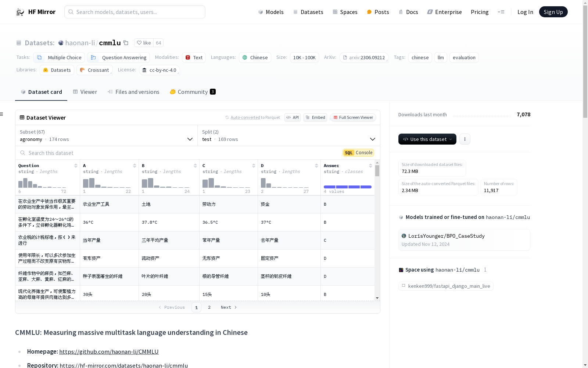Sort the Answer column
Image resolution: width=588 pixels, height=368 pixels.
tap(370, 166)
